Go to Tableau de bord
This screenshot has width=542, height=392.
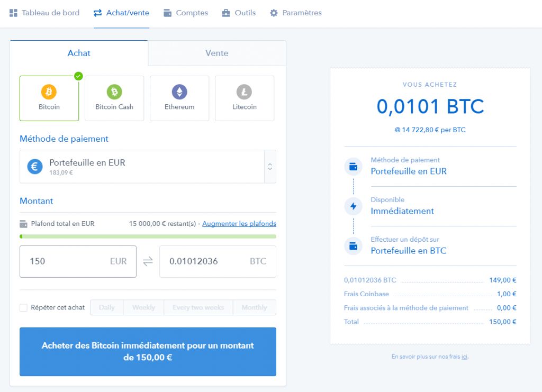coord(44,13)
